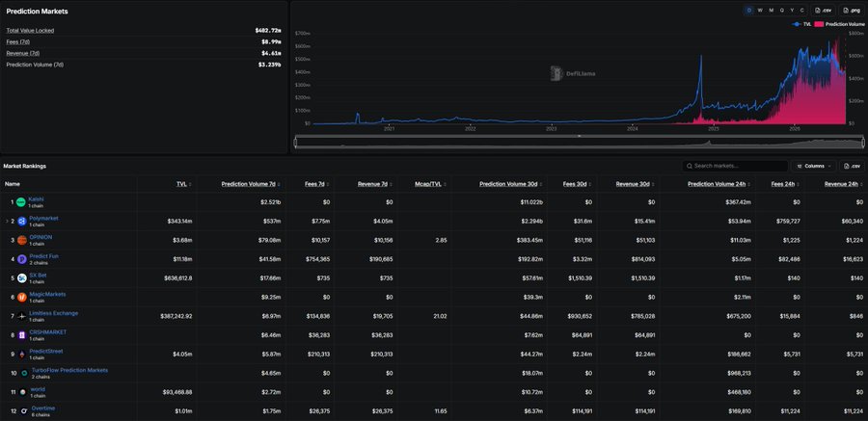The height and width of the screenshot is (421, 868).
Task: Click the OPINION logo icon
Action: pyautogui.click(x=21, y=240)
